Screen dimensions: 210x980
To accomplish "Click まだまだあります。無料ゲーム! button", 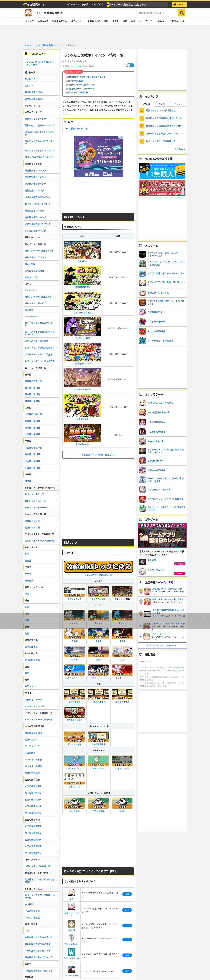I will 162,646.
